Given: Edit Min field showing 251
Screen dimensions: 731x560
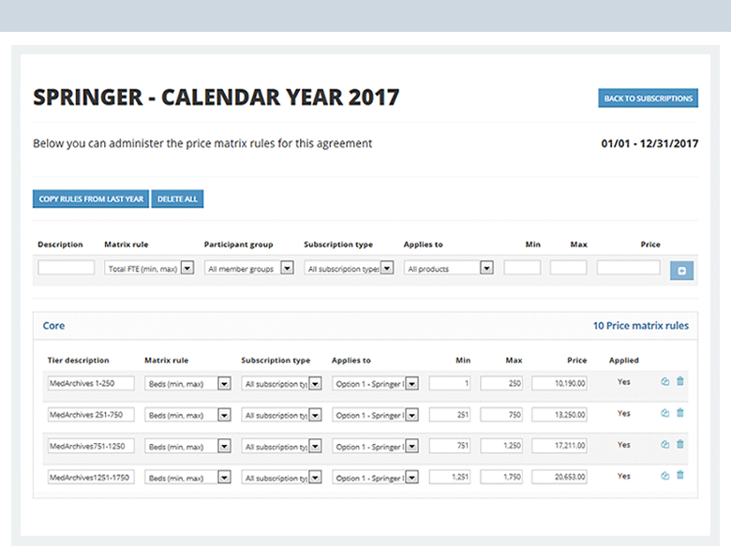Looking at the screenshot, I should click(450, 414).
